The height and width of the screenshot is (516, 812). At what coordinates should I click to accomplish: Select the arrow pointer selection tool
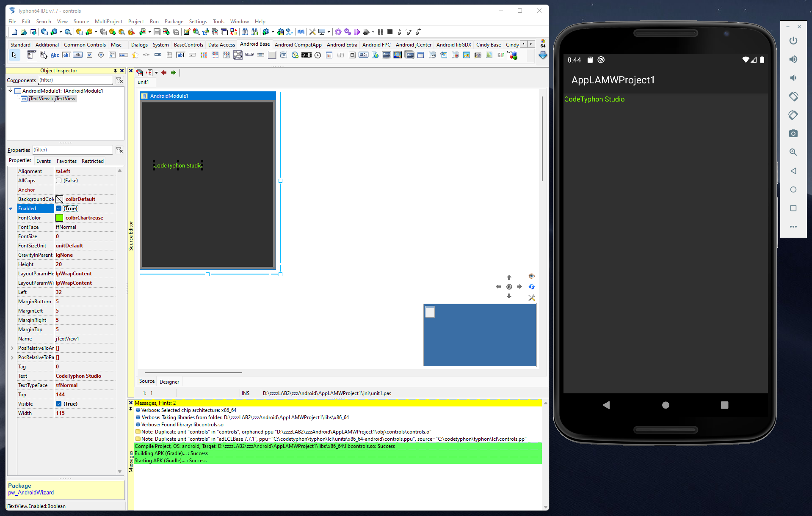click(14, 55)
